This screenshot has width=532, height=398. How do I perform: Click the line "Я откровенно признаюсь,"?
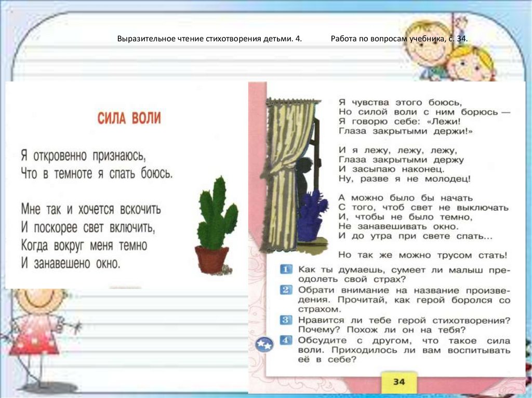click(x=83, y=156)
